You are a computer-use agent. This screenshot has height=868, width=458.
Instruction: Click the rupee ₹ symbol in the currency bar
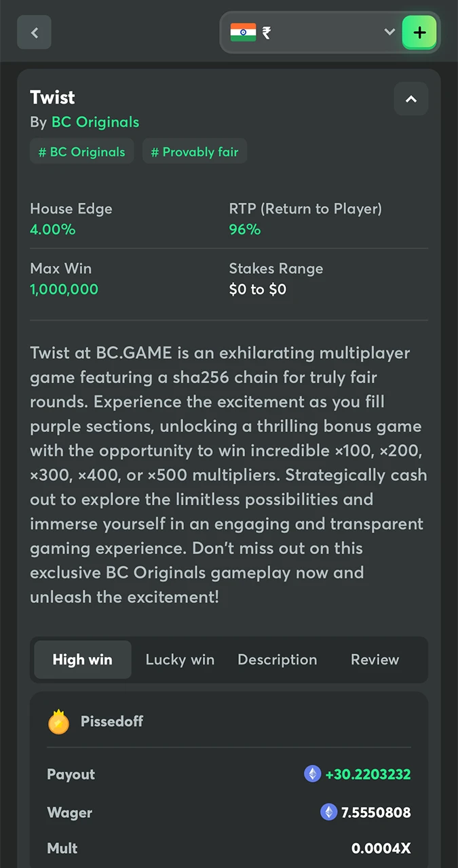click(x=265, y=32)
